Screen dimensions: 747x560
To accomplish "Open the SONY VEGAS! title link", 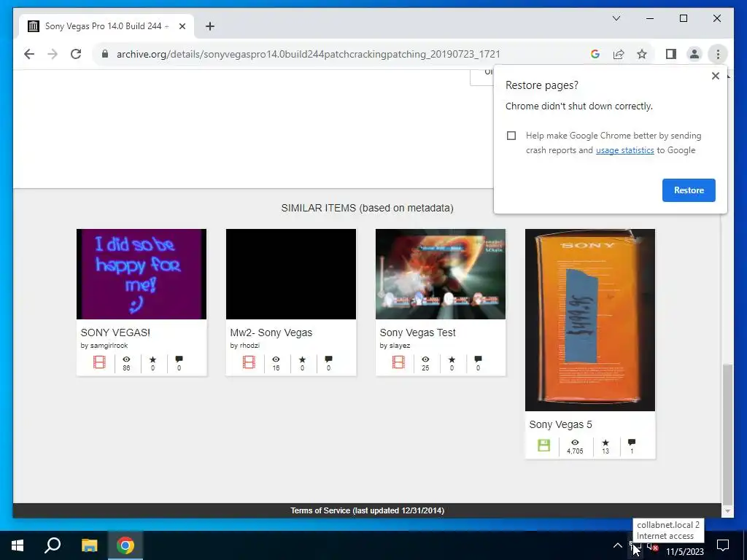I will tap(115, 332).
